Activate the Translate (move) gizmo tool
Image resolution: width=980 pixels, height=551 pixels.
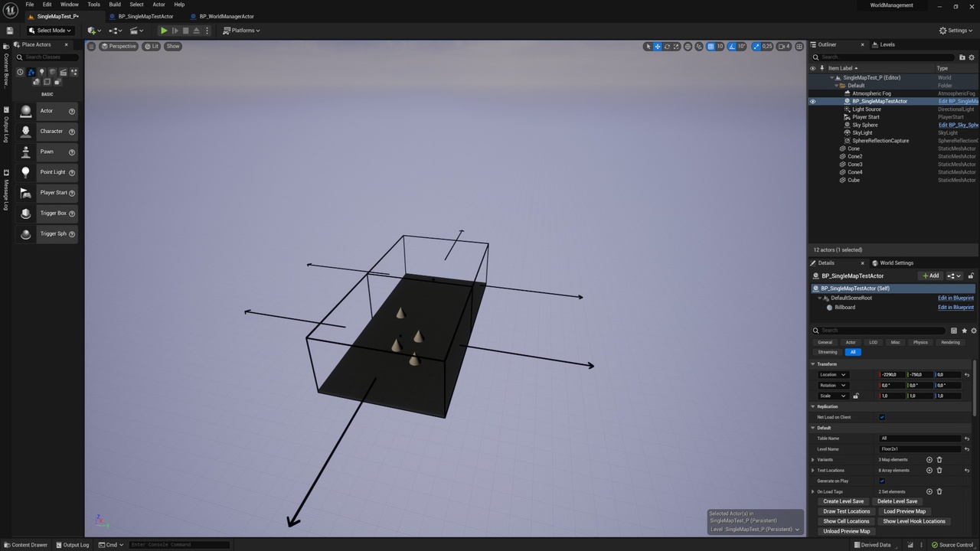point(657,47)
